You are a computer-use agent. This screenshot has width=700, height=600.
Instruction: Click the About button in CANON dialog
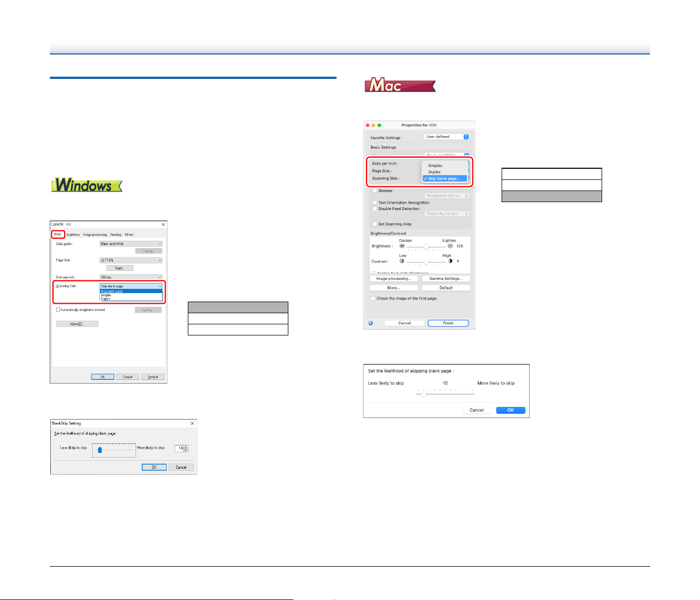pyautogui.click(x=77, y=324)
